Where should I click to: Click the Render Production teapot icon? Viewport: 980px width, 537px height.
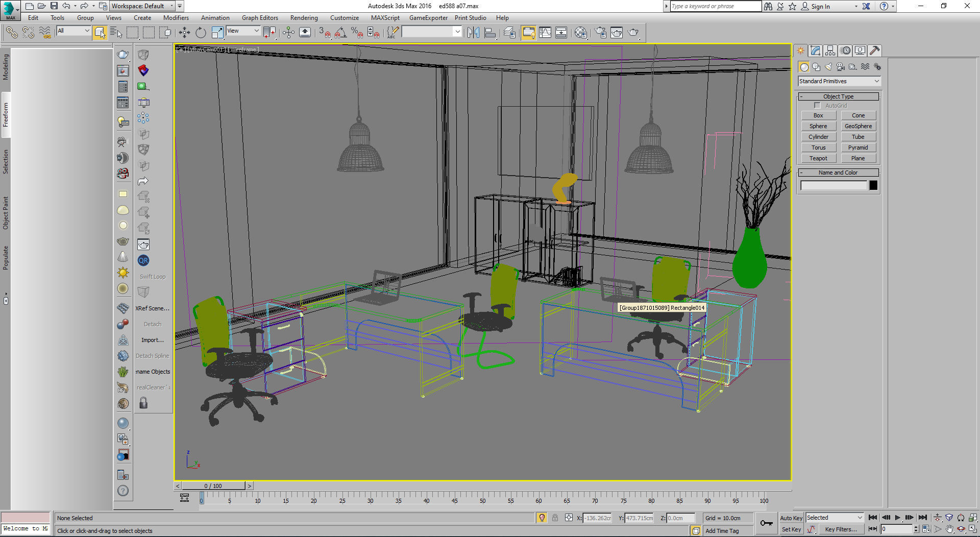[x=633, y=33]
